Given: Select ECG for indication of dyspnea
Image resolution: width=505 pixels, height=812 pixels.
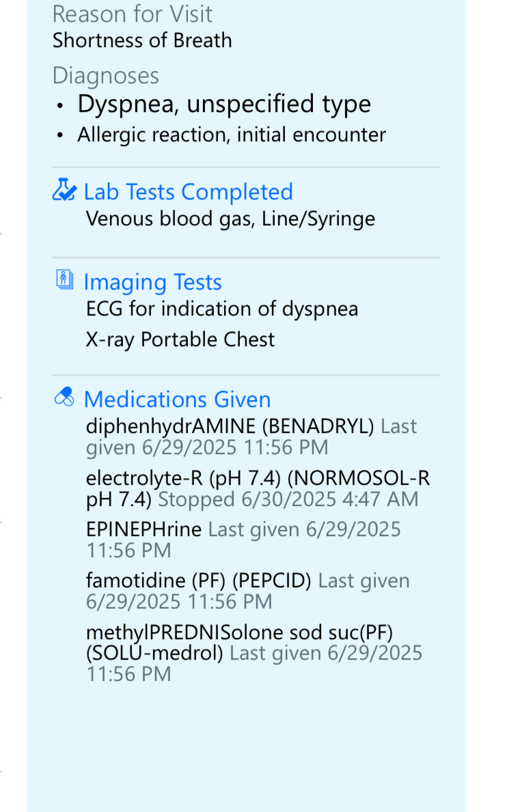Looking at the screenshot, I should point(222,309).
